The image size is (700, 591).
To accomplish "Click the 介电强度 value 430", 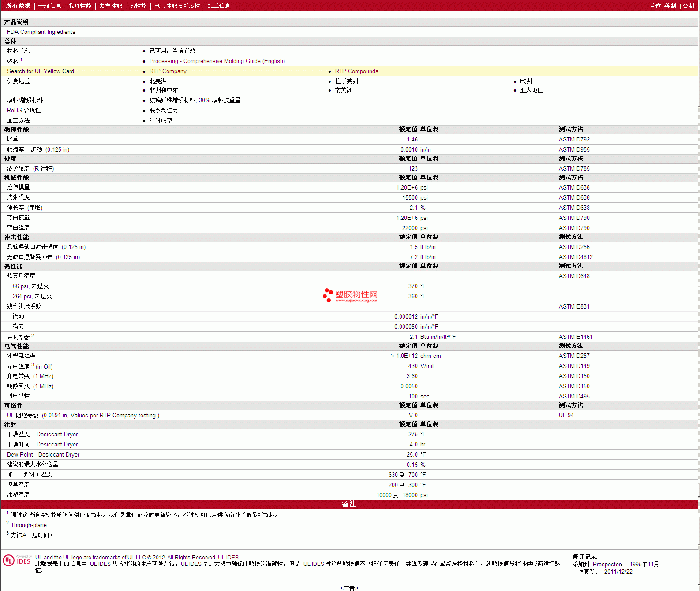I will (413, 366).
